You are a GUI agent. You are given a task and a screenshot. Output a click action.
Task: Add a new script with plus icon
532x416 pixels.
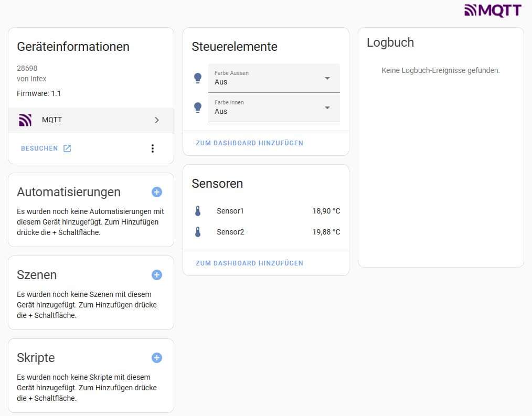(x=156, y=358)
